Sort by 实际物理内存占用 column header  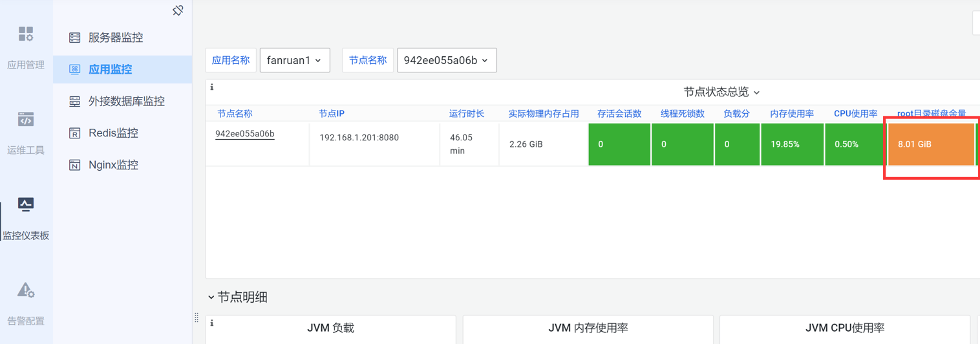coord(544,113)
